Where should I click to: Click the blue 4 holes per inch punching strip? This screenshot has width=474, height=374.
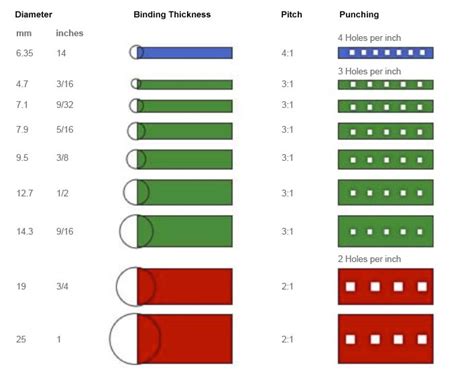(386, 53)
